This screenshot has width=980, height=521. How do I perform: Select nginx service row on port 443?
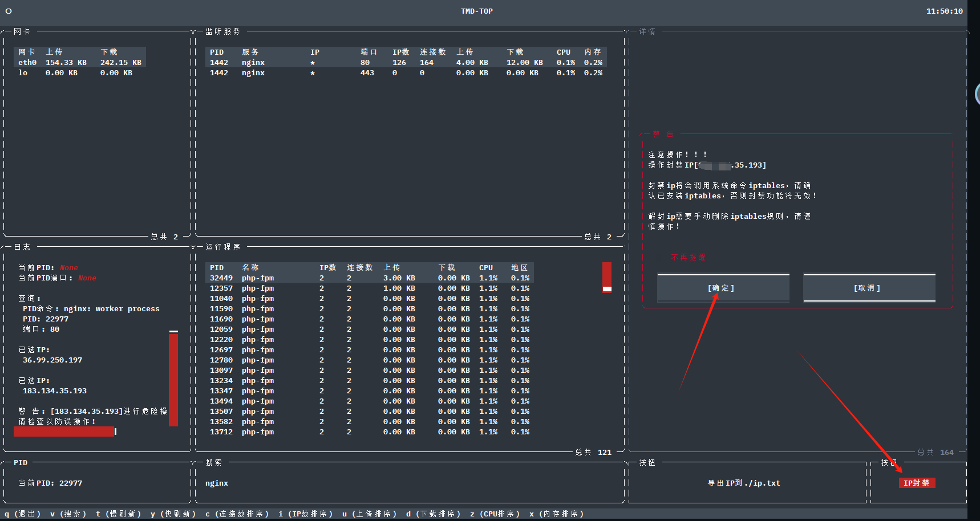point(406,73)
